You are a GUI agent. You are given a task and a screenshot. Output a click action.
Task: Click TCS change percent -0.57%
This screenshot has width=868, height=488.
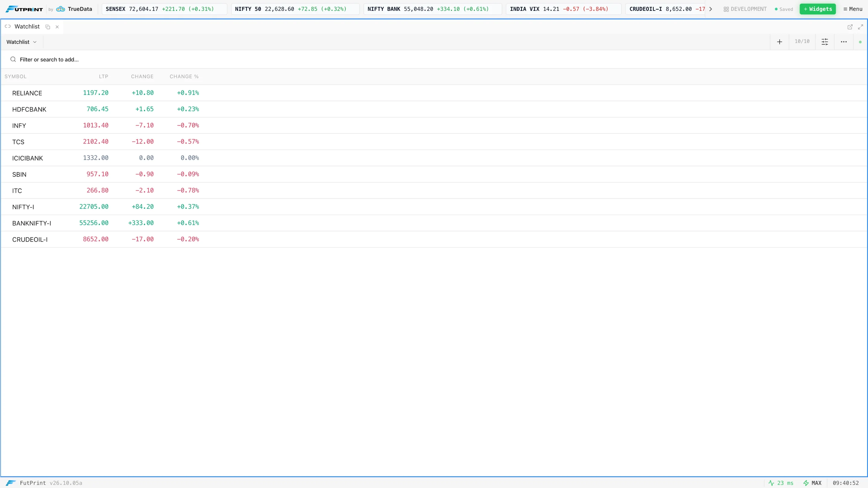[188, 142]
